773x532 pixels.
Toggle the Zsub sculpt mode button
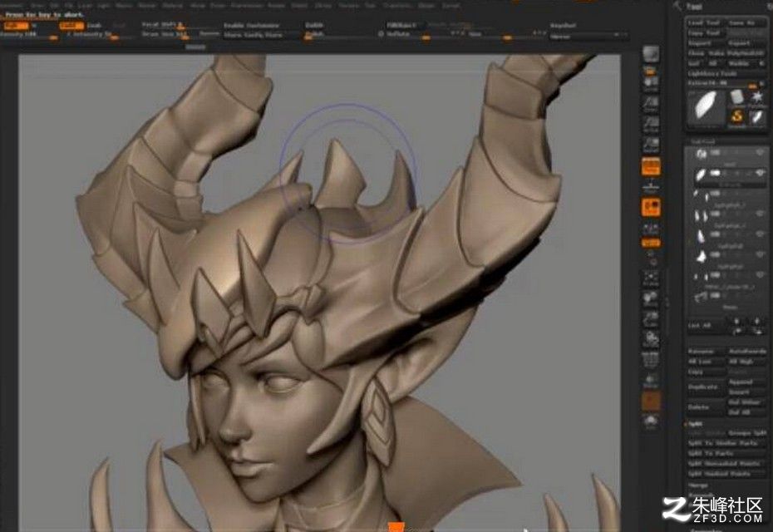[94, 25]
